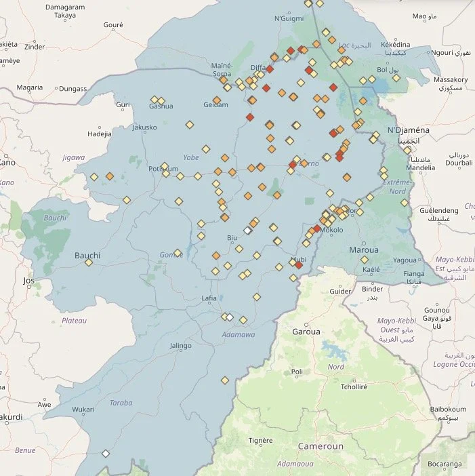Click the Jalingo town label
The height and width of the screenshot is (476, 475).
pos(180,346)
